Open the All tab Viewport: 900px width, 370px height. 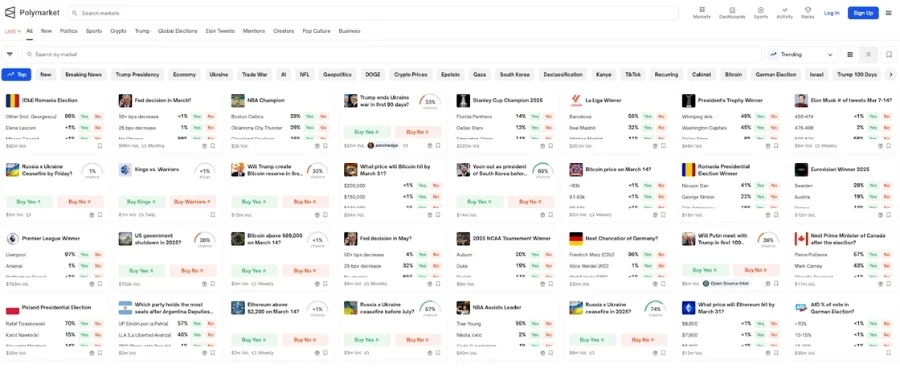[29, 31]
